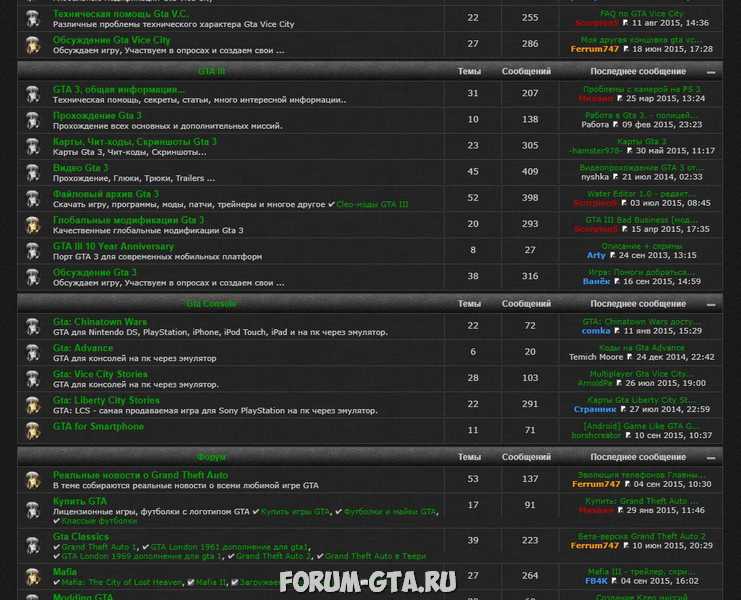Open user profile Temich Moore
This screenshot has width=741, height=600.
click(596, 357)
